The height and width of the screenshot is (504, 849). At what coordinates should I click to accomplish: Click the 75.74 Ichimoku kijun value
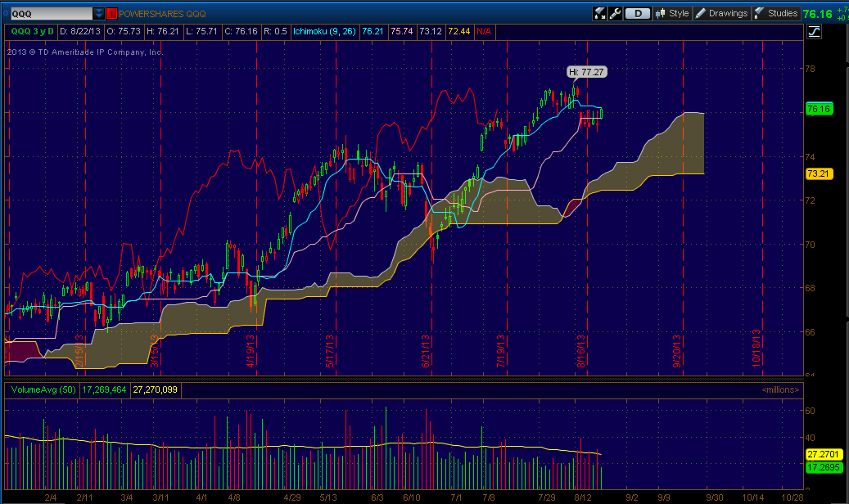click(402, 31)
